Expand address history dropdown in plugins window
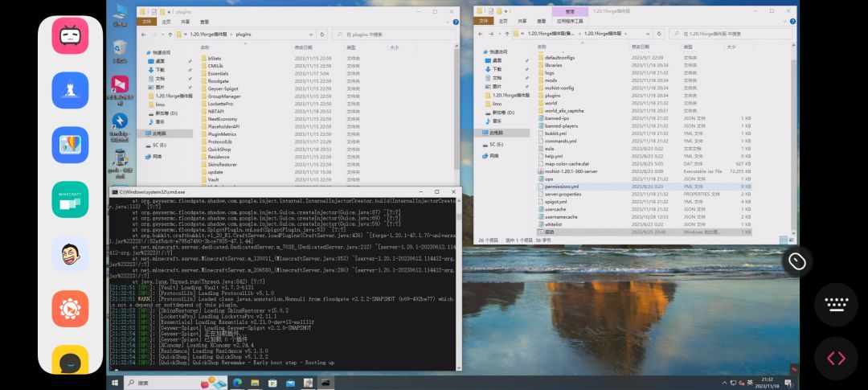 [x=310, y=35]
